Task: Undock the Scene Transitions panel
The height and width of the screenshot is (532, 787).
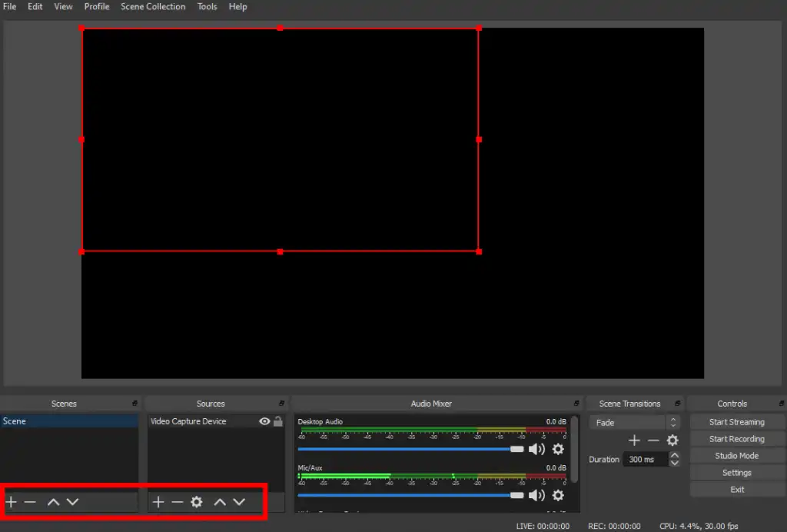Action: point(678,403)
